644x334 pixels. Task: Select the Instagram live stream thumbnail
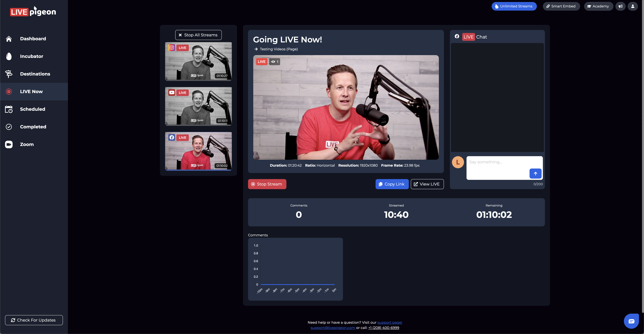pos(198,61)
